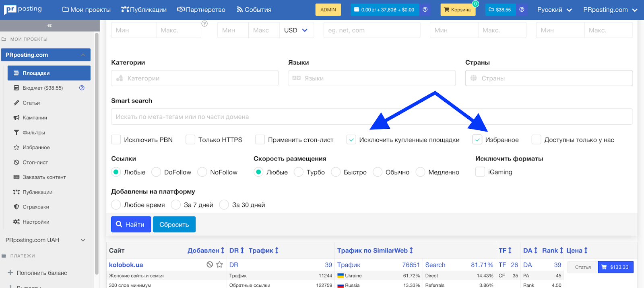Viewport: 644px width, 288px height.
Task: Enable Только HTTPS checkbox
Action: pyautogui.click(x=190, y=140)
